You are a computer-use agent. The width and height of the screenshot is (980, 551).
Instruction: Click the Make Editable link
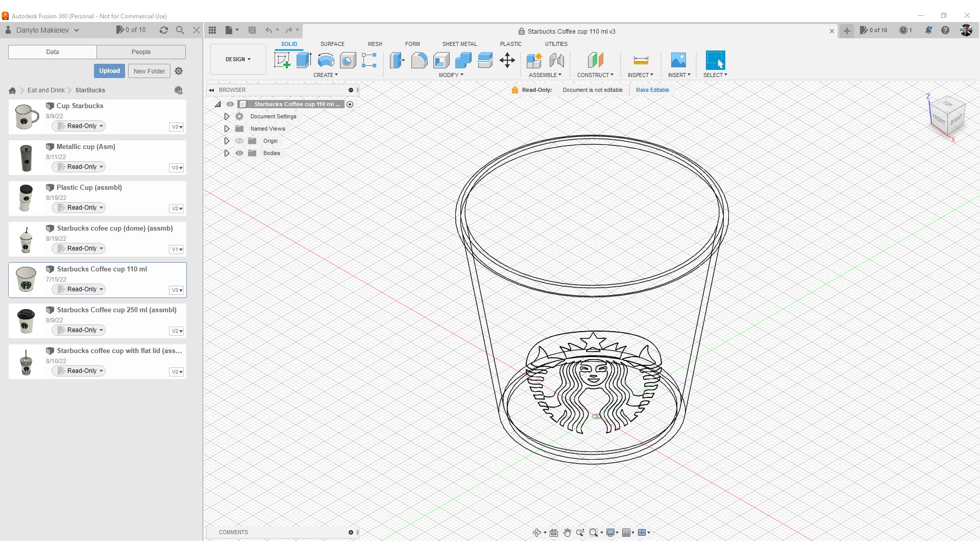coord(652,90)
